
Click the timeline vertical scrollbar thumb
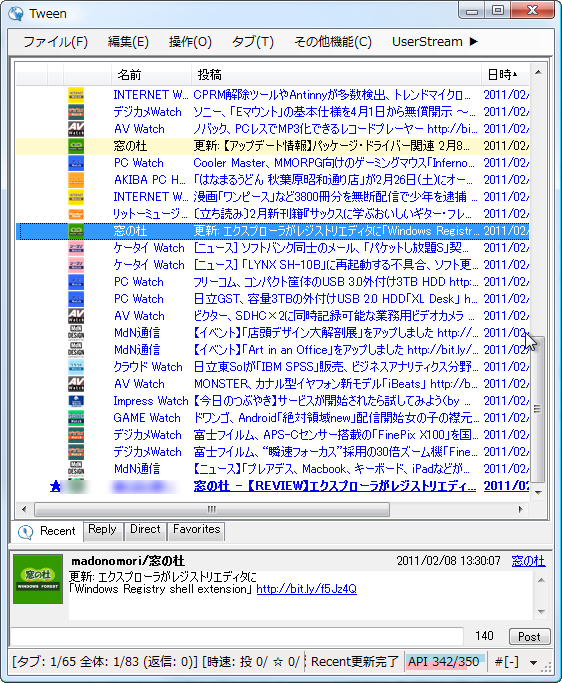coord(538,409)
